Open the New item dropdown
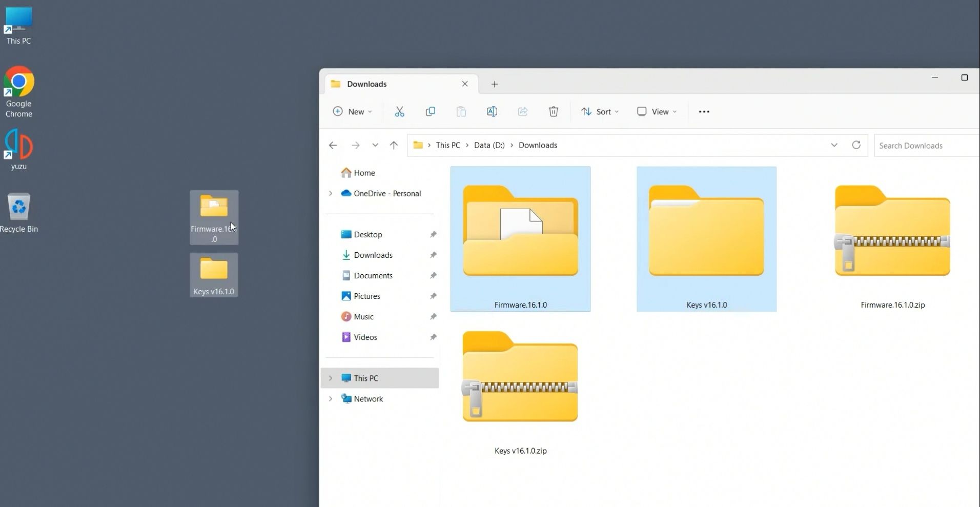 click(352, 112)
